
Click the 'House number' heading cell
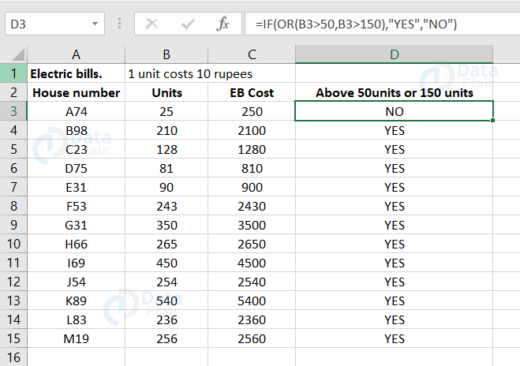click(x=76, y=92)
